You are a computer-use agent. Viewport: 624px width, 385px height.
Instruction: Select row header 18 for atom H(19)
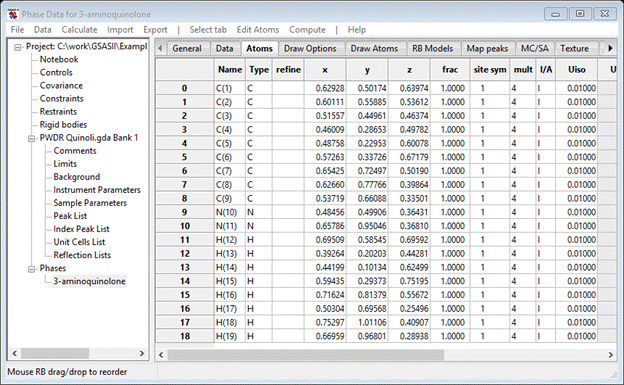point(184,336)
